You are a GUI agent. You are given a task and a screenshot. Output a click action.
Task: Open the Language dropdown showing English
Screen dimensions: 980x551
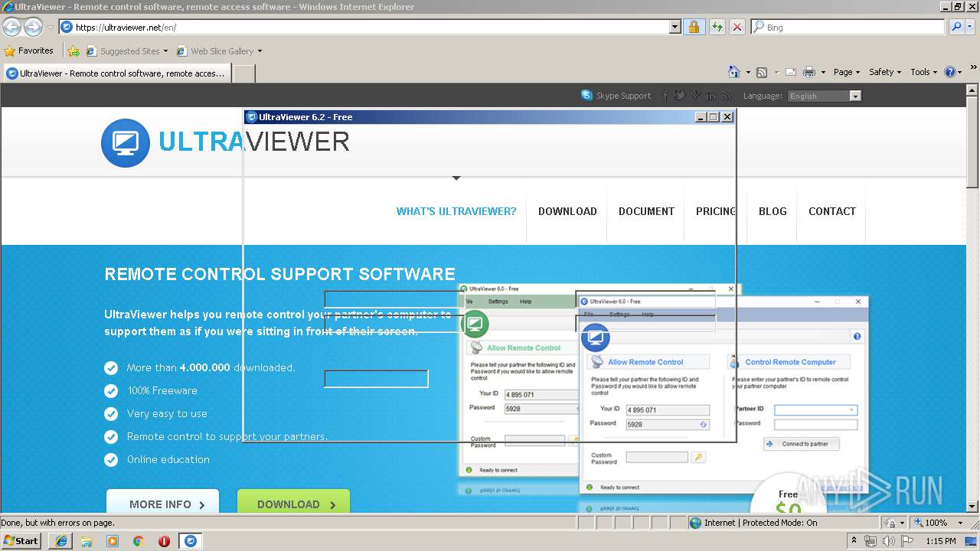click(824, 96)
